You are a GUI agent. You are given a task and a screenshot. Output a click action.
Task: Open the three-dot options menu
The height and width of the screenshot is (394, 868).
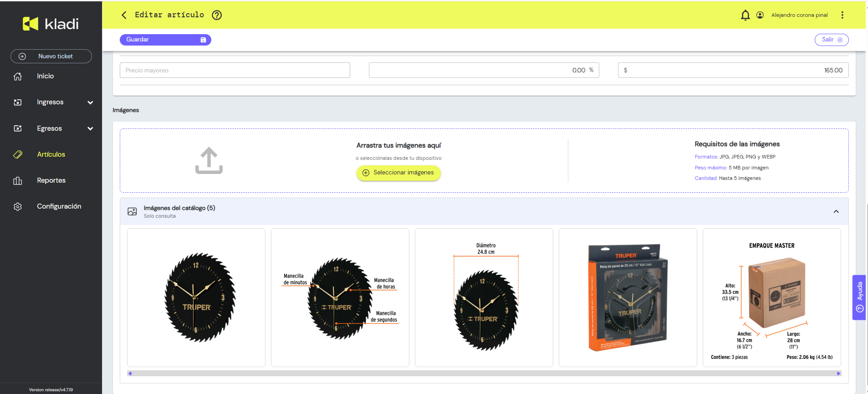pyautogui.click(x=842, y=15)
